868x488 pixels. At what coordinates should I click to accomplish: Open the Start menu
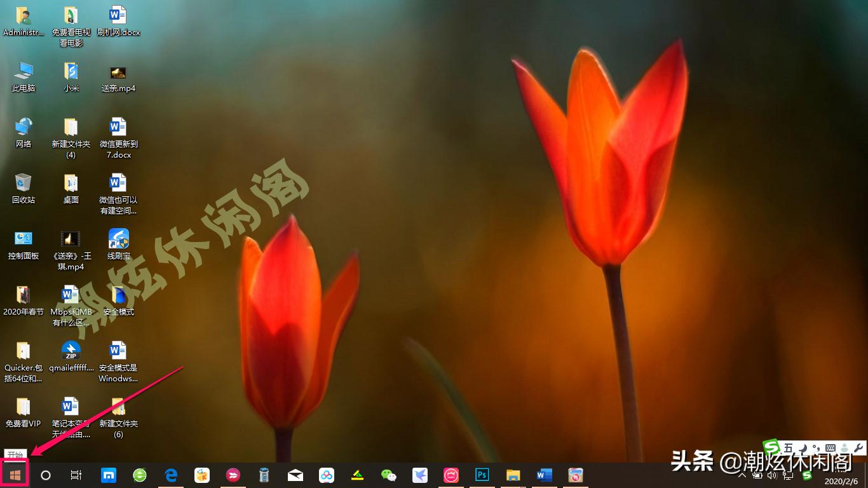pyautogui.click(x=15, y=475)
